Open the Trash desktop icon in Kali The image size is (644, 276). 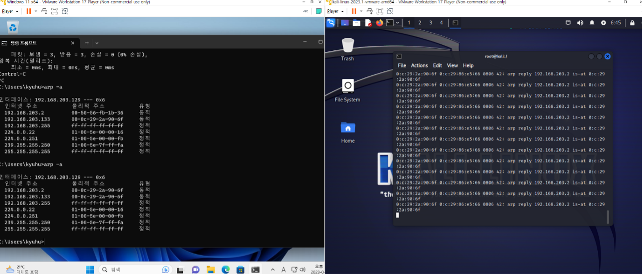click(x=347, y=46)
